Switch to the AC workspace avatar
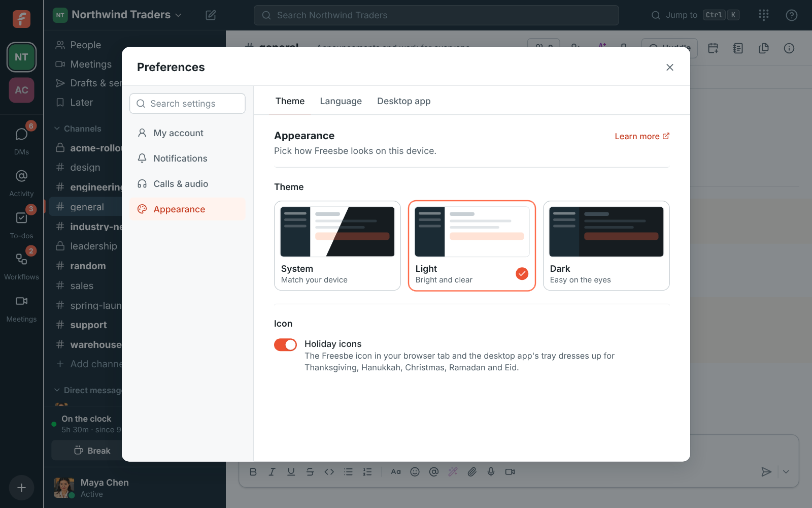The height and width of the screenshot is (508, 812). tap(21, 90)
